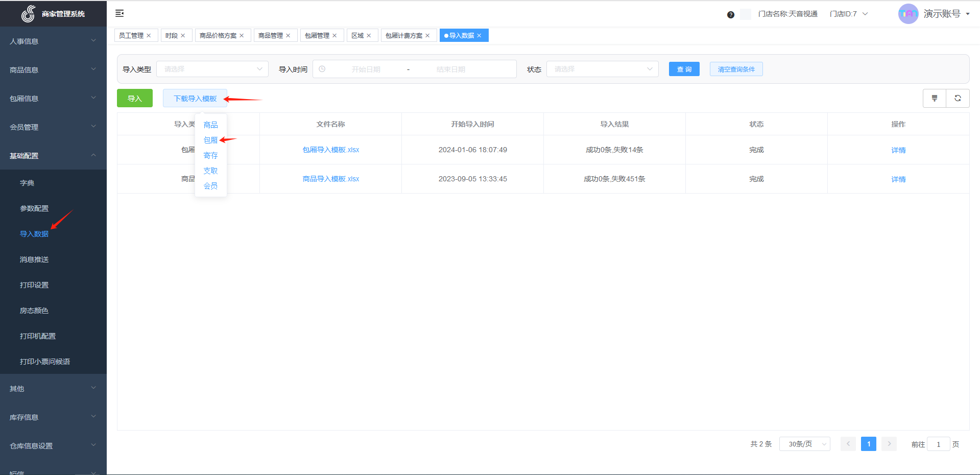Image resolution: width=980 pixels, height=475 pixels.
Task: Close the 员工管理 tab with its X
Action: pos(149,36)
